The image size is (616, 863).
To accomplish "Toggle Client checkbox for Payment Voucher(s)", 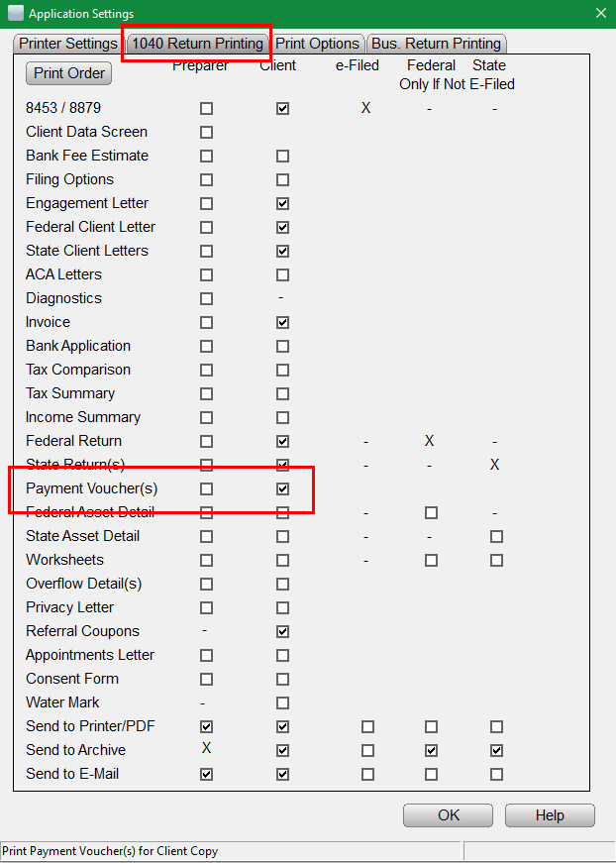I will pos(283,488).
